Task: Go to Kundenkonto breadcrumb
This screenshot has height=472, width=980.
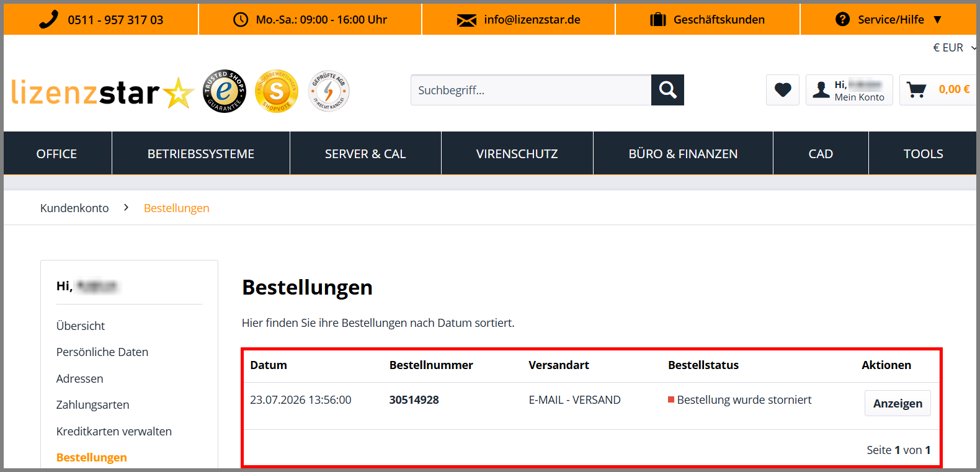Action: [74, 208]
